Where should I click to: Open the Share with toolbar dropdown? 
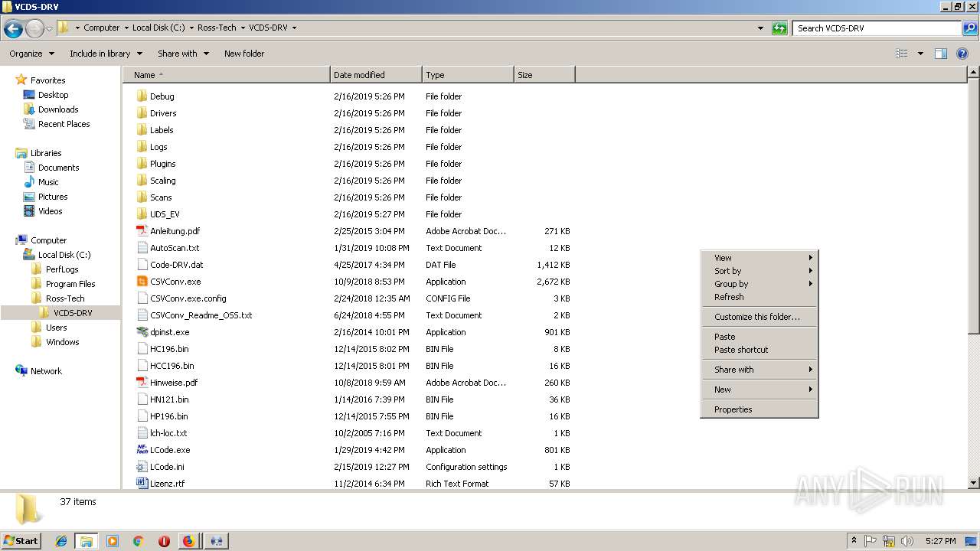[182, 54]
